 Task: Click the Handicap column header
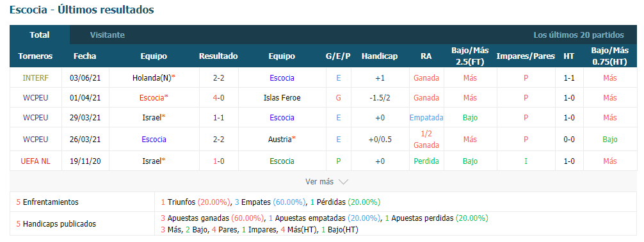(380, 56)
